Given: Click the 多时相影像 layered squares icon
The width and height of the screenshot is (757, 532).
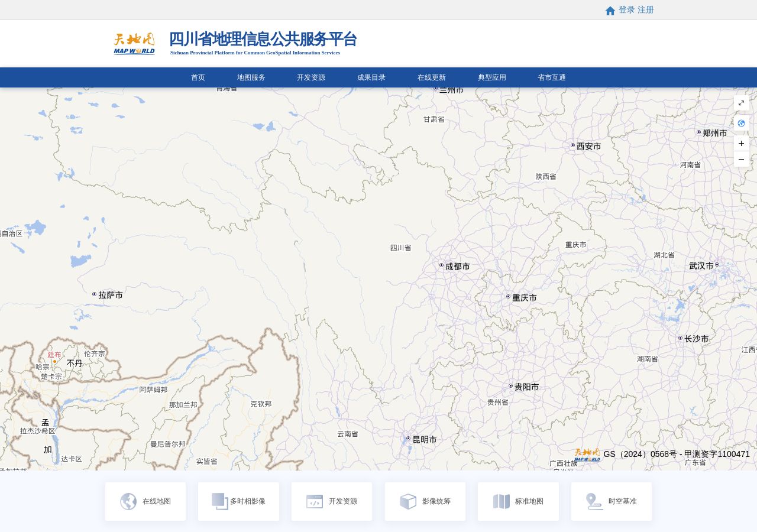Looking at the screenshot, I should [x=220, y=501].
